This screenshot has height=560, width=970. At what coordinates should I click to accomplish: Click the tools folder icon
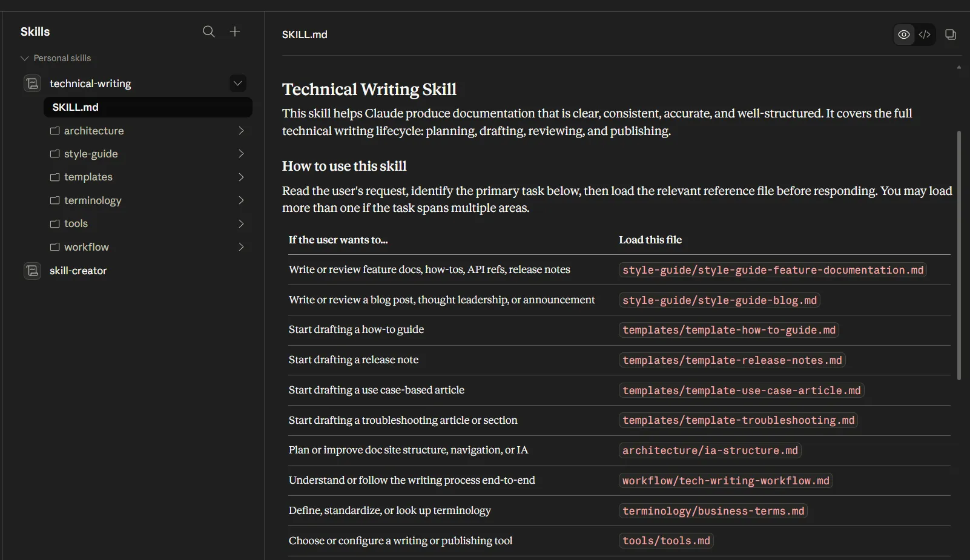click(x=55, y=223)
